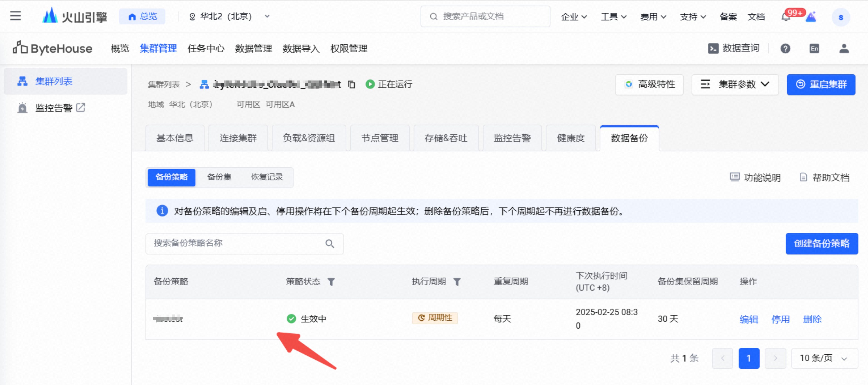This screenshot has width=868, height=385.
Task: Open the hamburger navigation menu
Action: click(15, 16)
